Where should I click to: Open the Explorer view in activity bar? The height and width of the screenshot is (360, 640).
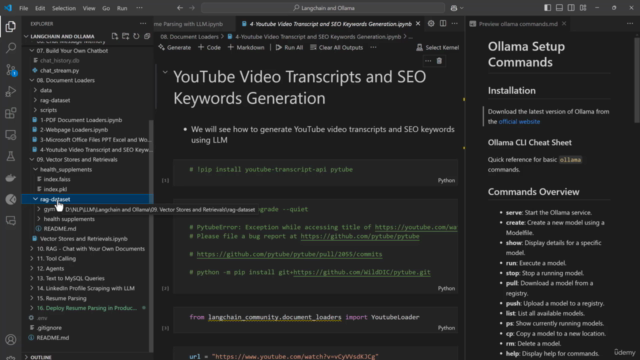(x=11, y=27)
